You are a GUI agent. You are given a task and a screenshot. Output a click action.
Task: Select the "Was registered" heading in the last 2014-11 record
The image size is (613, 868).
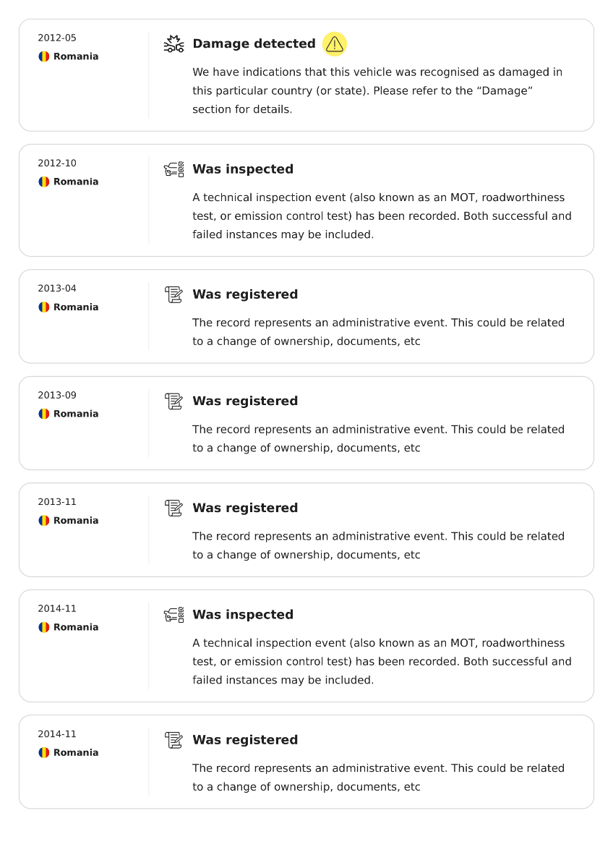[x=245, y=740]
